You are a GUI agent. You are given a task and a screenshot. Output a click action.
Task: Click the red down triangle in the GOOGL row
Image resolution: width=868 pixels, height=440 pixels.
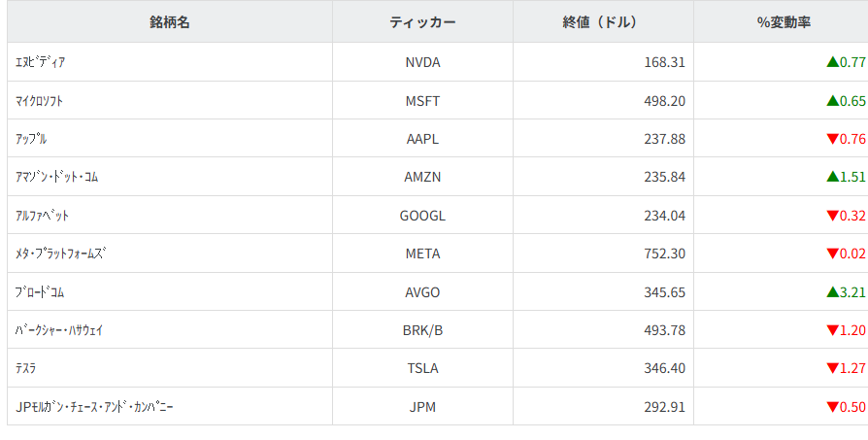pyautogui.click(x=832, y=216)
